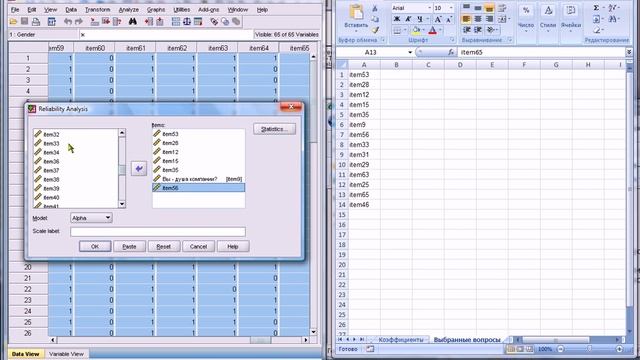Find binoculars icon in SPSS toolbar
Image resolution: width=640 pixels, height=360 pixels.
pos(133,21)
